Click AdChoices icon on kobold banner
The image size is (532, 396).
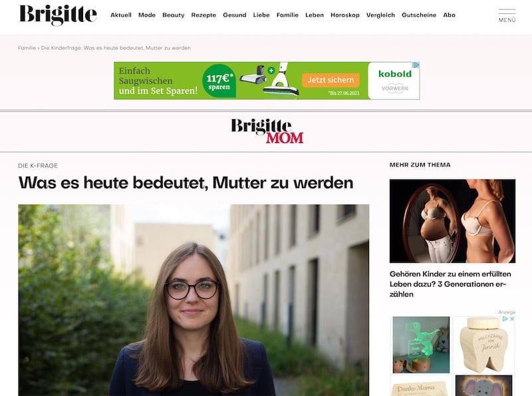point(416,65)
